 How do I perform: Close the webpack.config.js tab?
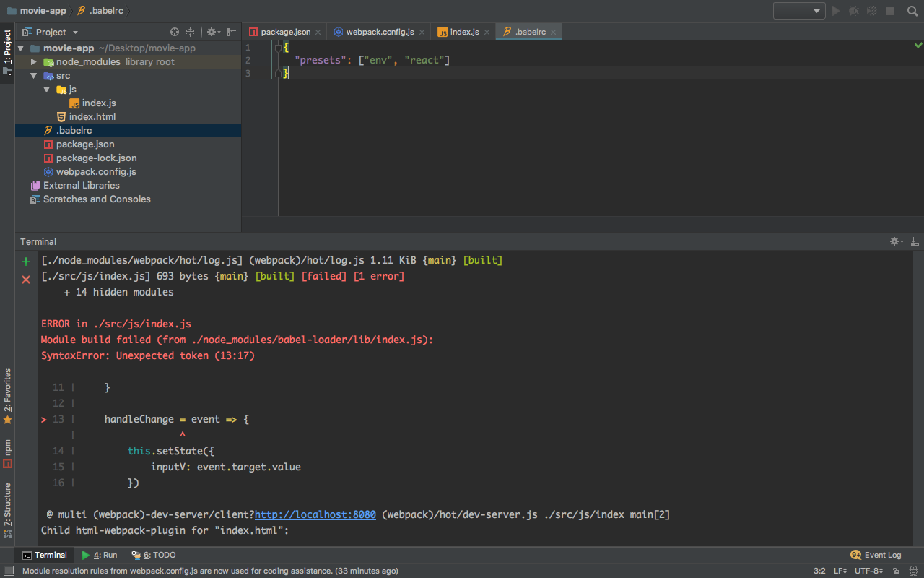[x=422, y=32]
